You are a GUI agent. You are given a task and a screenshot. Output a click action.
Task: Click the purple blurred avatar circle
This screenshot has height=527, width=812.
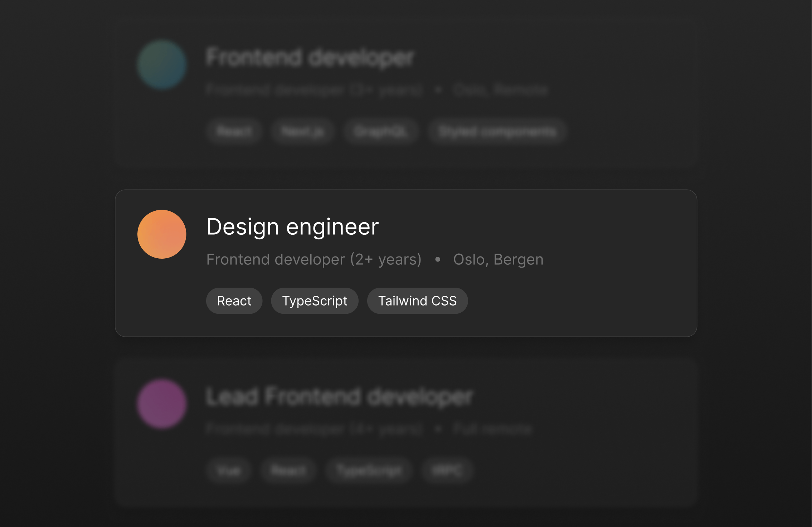[162, 404]
